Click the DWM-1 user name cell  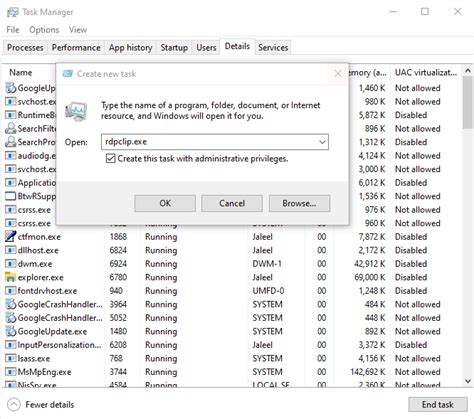pos(267,264)
